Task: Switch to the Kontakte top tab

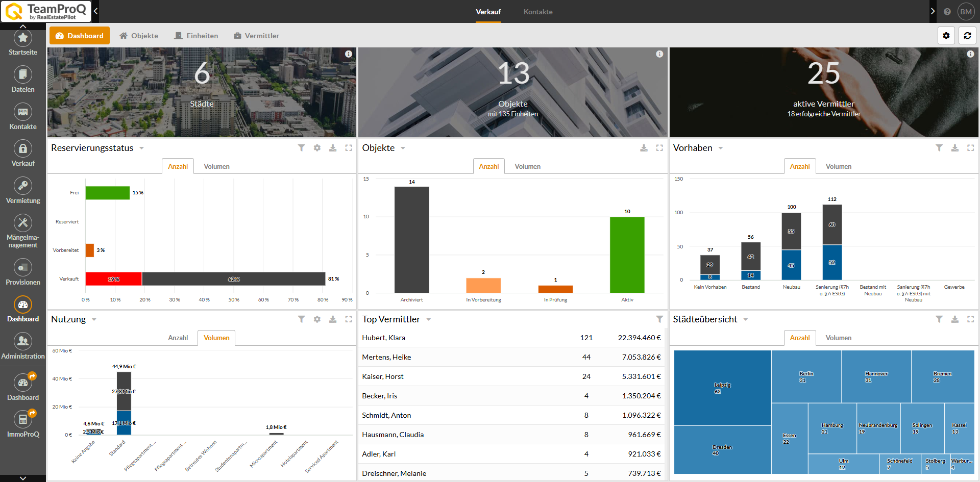Action: (x=537, y=12)
